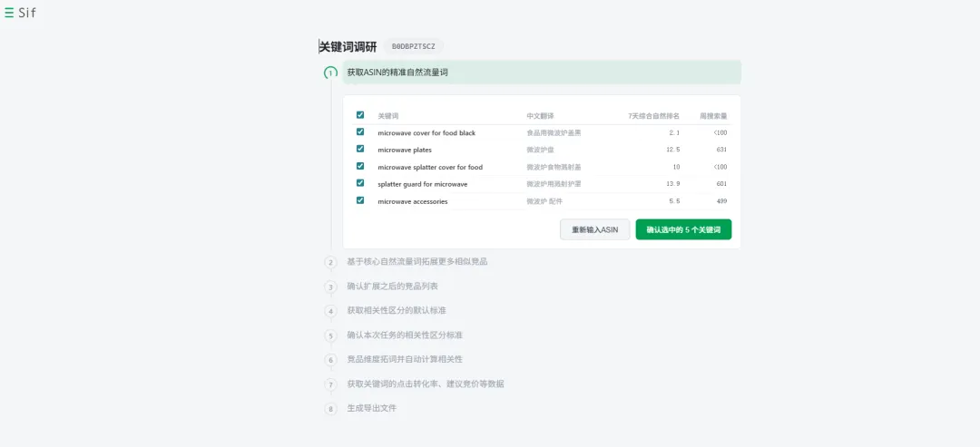Image resolution: width=980 pixels, height=447 pixels.
Task: Click the step 4 number icon
Action: 330,311
